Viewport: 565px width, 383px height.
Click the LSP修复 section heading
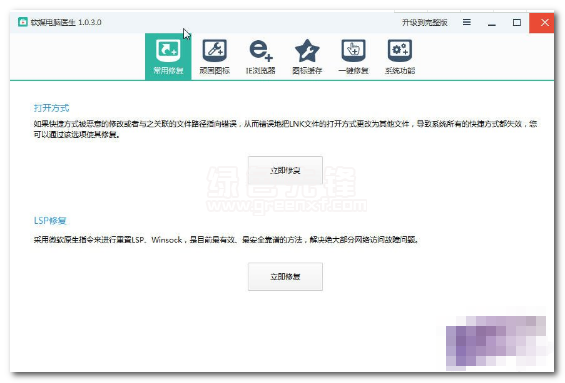(x=50, y=221)
